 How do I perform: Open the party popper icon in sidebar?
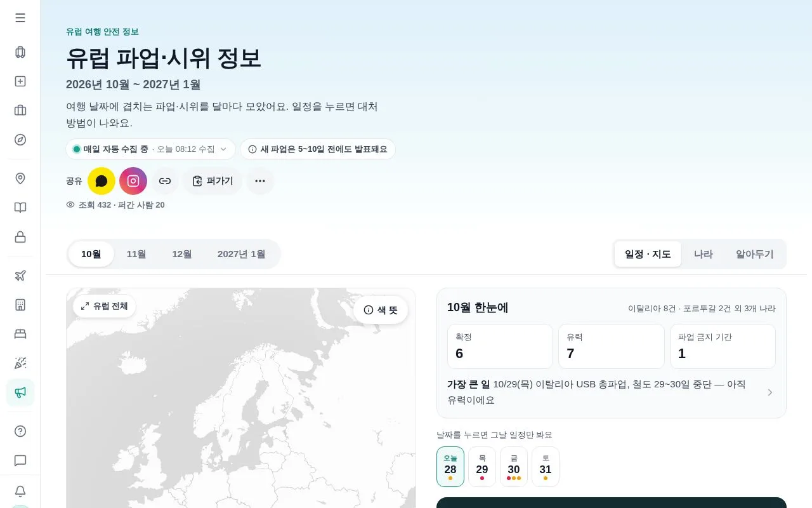20,363
